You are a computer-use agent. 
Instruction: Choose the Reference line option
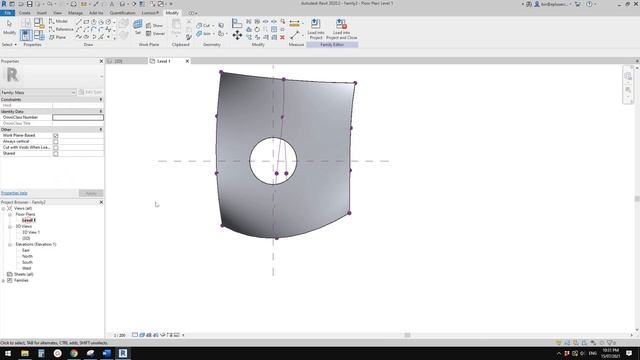pos(61,29)
